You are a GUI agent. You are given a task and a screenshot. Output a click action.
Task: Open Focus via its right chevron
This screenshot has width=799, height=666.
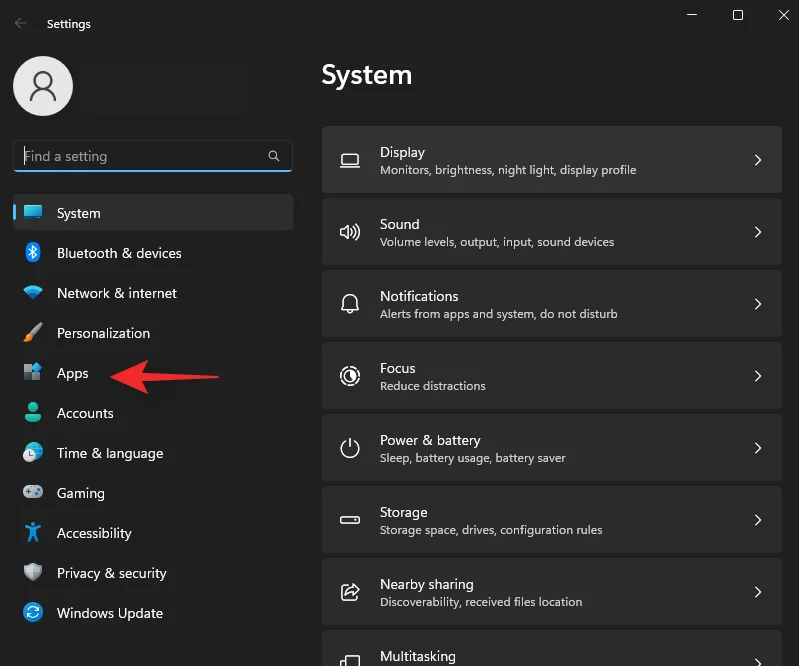coord(758,376)
